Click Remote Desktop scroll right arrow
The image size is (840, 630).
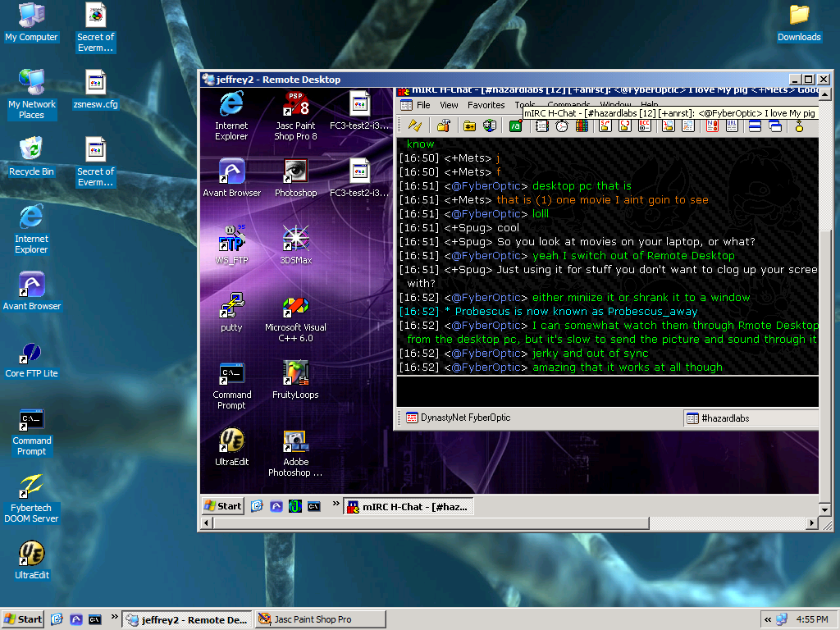pyautogui.click(x=812, y=523)
